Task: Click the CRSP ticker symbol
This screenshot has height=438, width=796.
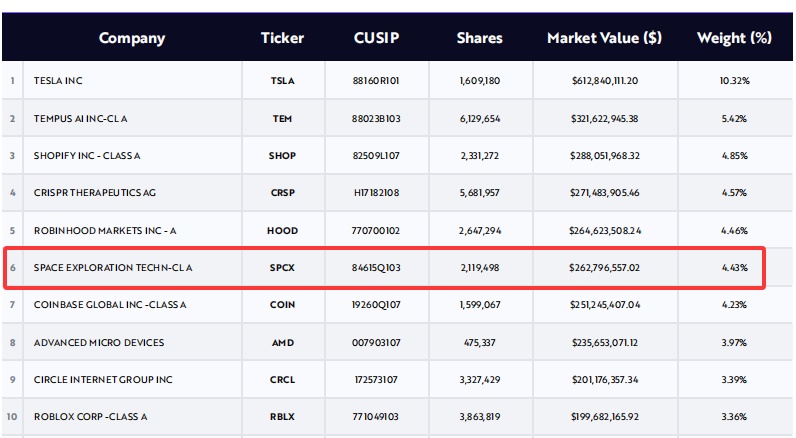Action: [282, 193]
